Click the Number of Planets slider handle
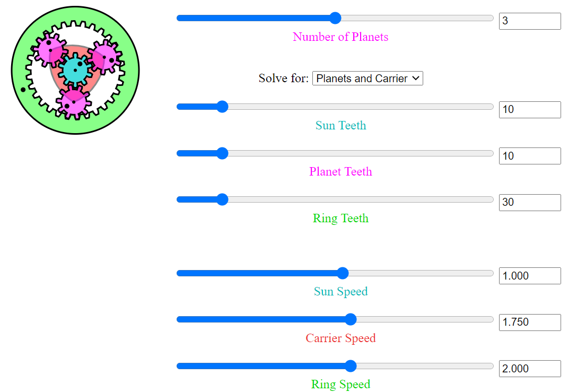The width and height of the screenshot is (577, 392). (335, 18)
